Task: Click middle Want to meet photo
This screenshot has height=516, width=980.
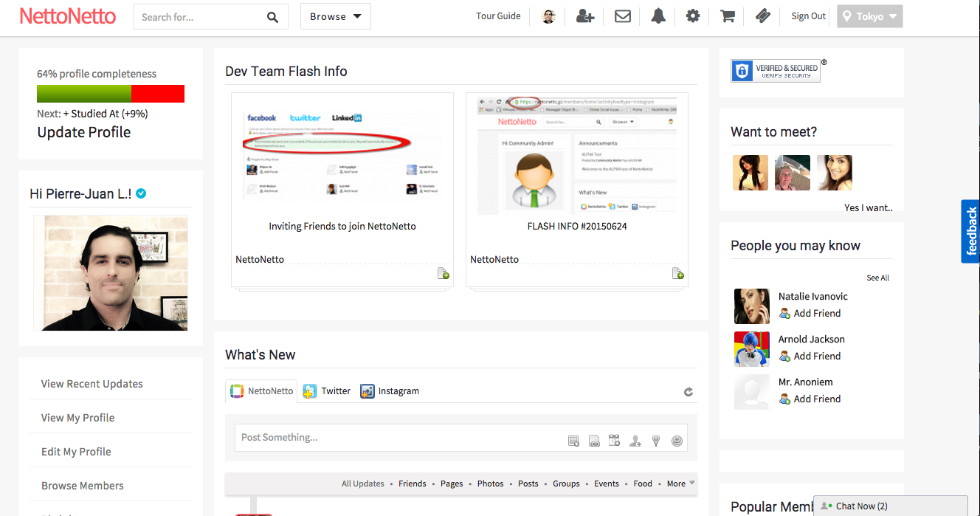Action: tap(793, 173)
